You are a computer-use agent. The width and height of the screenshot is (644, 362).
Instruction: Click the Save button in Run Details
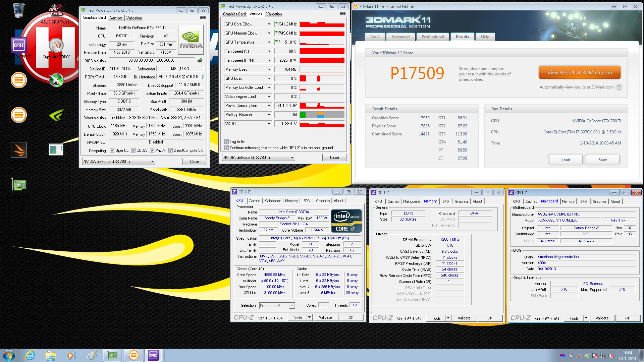(602, 160)
